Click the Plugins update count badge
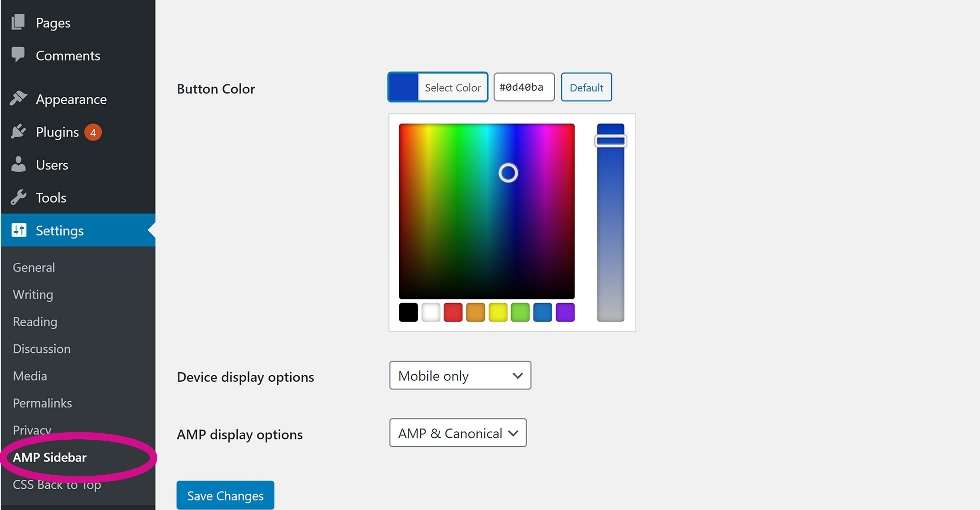This screenshot has width=980, height=510. (93, 132)
